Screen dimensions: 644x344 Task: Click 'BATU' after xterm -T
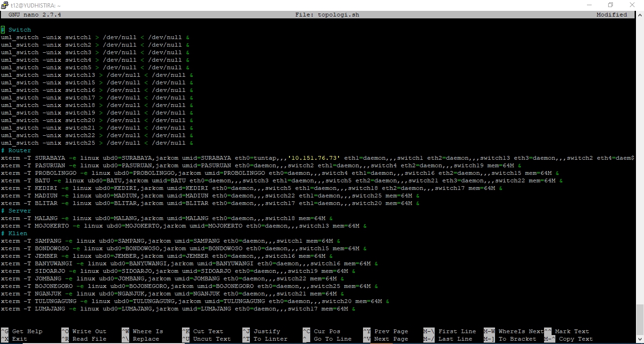[42, 180]
